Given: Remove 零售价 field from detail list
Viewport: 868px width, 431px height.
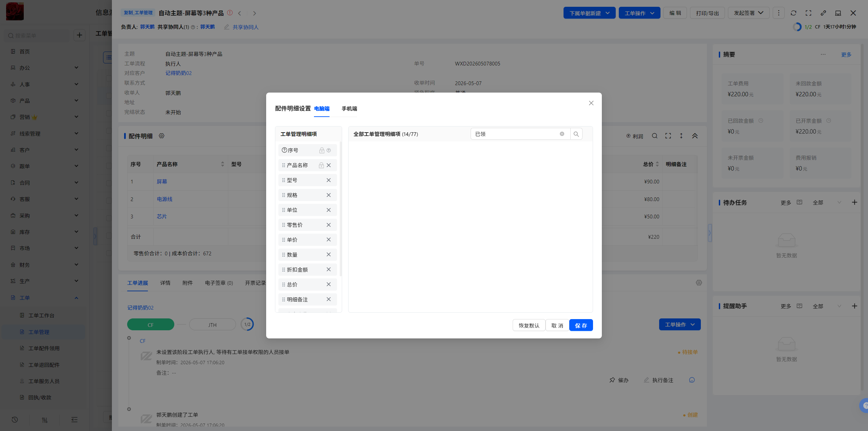Looking at the screenshot, I should coord(329,225).
